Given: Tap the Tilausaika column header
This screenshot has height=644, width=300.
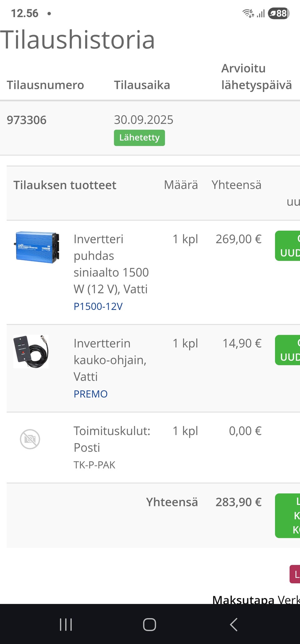Looking at the screenshot, I should (142, 85).
